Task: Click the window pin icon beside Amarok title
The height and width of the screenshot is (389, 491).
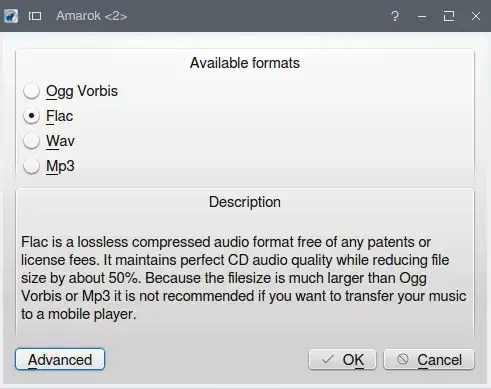Action: pos(35,16)
